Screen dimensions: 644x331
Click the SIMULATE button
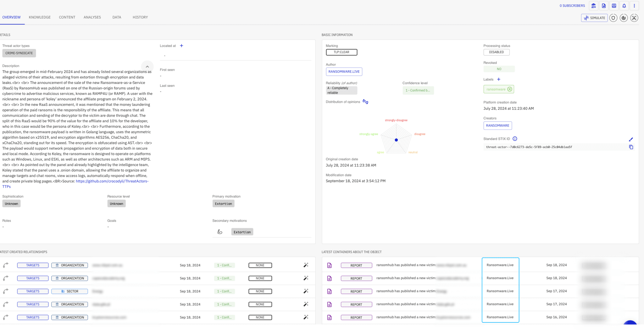point(594,18)
